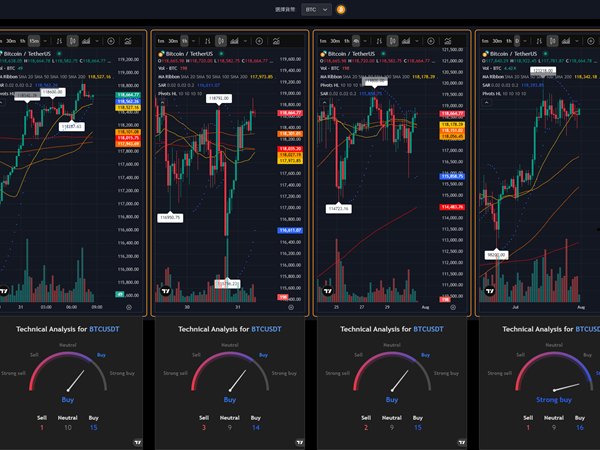Select bars chart style in 4h chart
Image resolution: width=600 pixels, height=450 pixels.
pyautogui.click(x=379, y=41)
